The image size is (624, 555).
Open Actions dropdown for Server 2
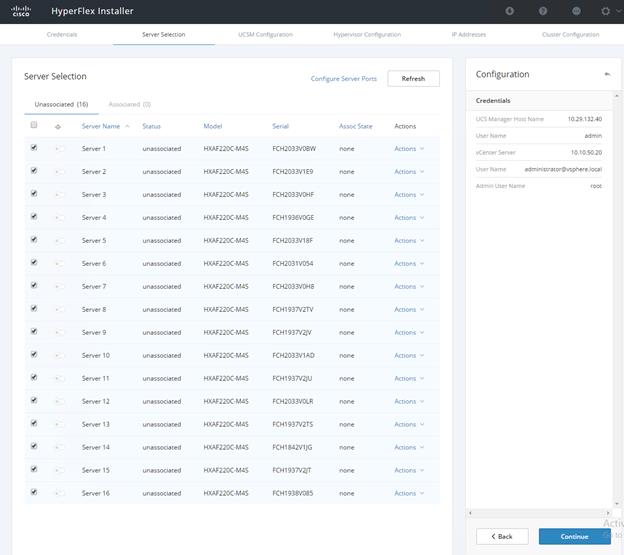pyautogui.click(x=409, y=172)
